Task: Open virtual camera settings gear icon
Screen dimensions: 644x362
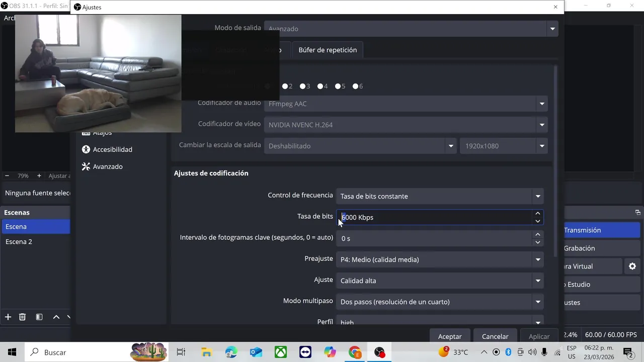Action: (632, 266)
